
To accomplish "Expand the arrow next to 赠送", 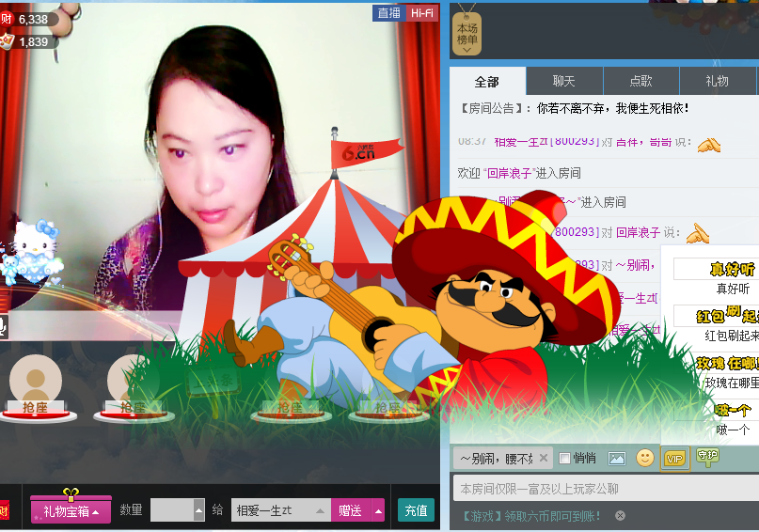I will tap(378, 510).
